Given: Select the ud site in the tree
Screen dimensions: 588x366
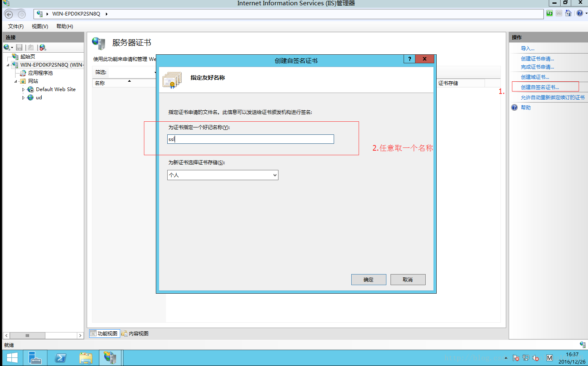Looking at the screenshot, I should pyautogui.click(x=39, y=98).
